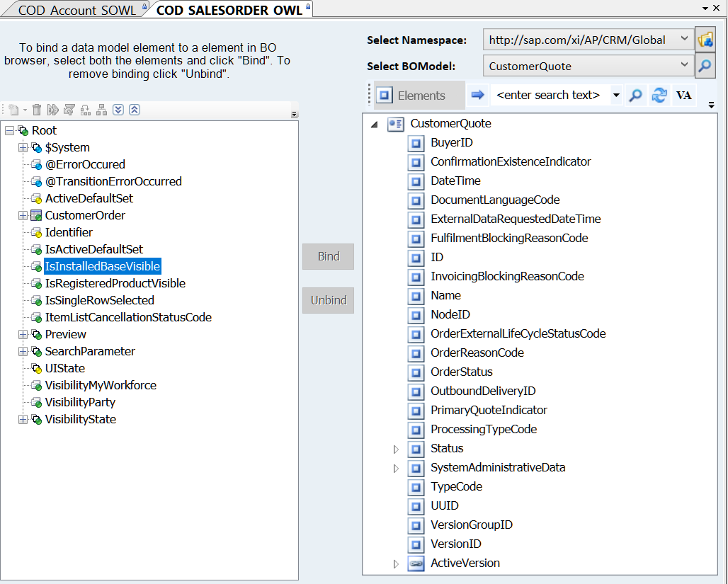Open BO browser toolbar overflow options
The width and height of the screenshot is (728, 584).
click(x=711, y=105)
